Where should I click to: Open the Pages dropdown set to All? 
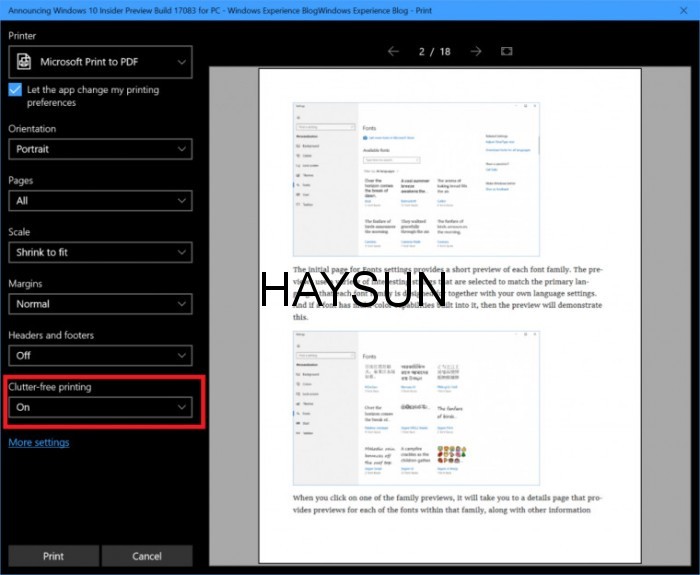pyautogui.click(x=100, y=201)
